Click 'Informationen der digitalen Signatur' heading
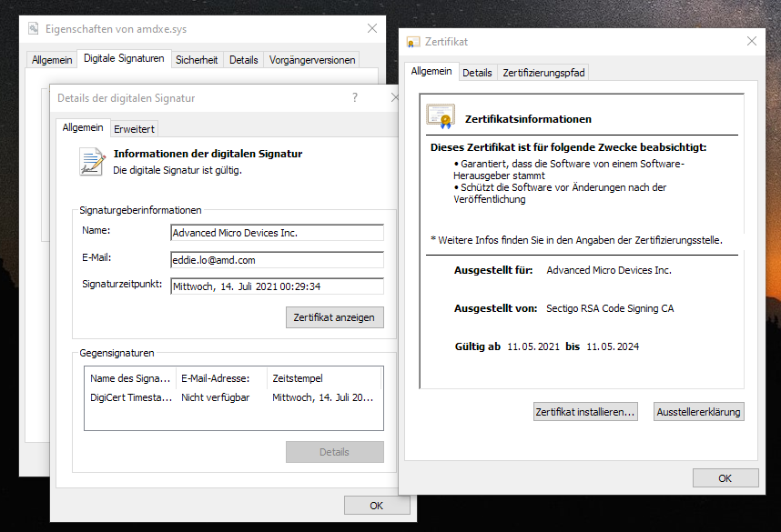The width and height of the screenshot is (781, 532). (208, 154)
